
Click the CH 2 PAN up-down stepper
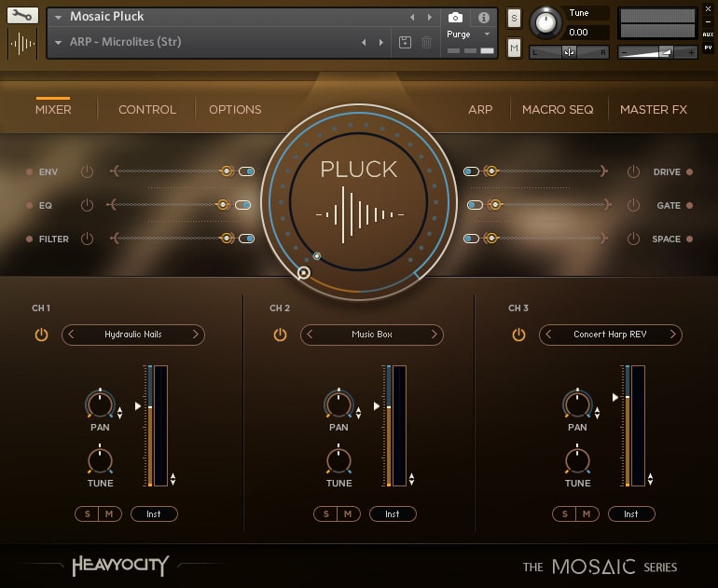click(x=359, y=413)
